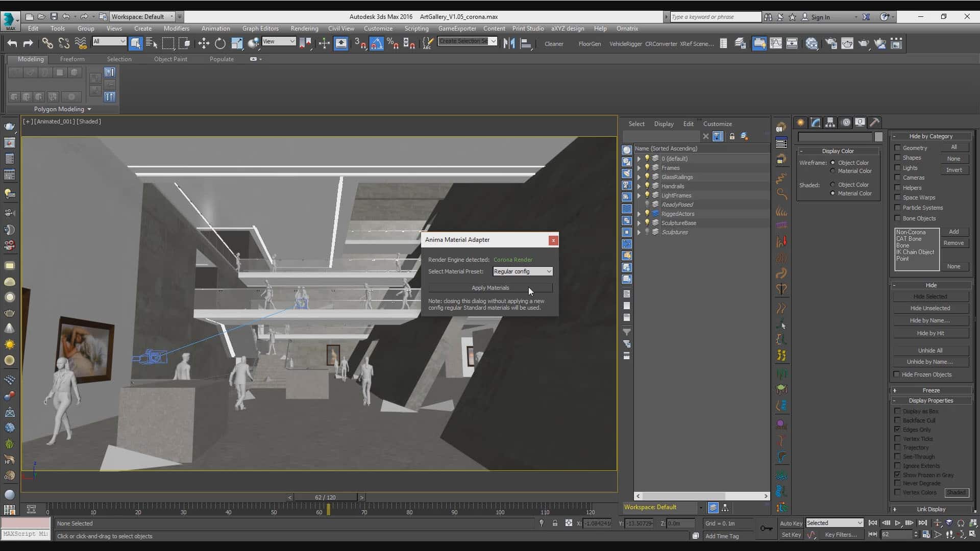
Task: Check the Hide Frozen Objects box
Action: 896,374
